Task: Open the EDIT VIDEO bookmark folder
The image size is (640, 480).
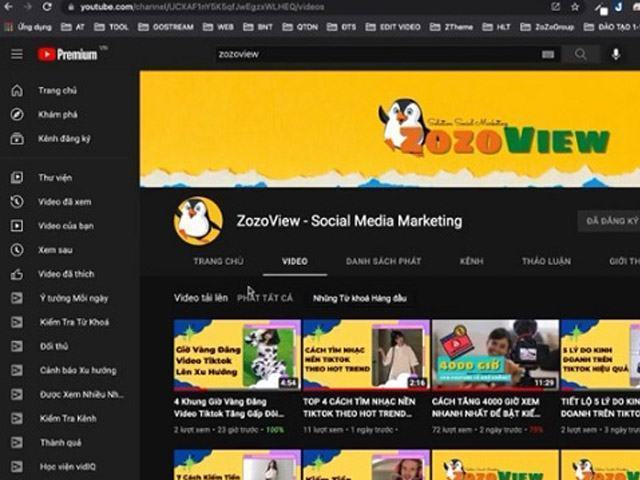Action: point(393,27)
